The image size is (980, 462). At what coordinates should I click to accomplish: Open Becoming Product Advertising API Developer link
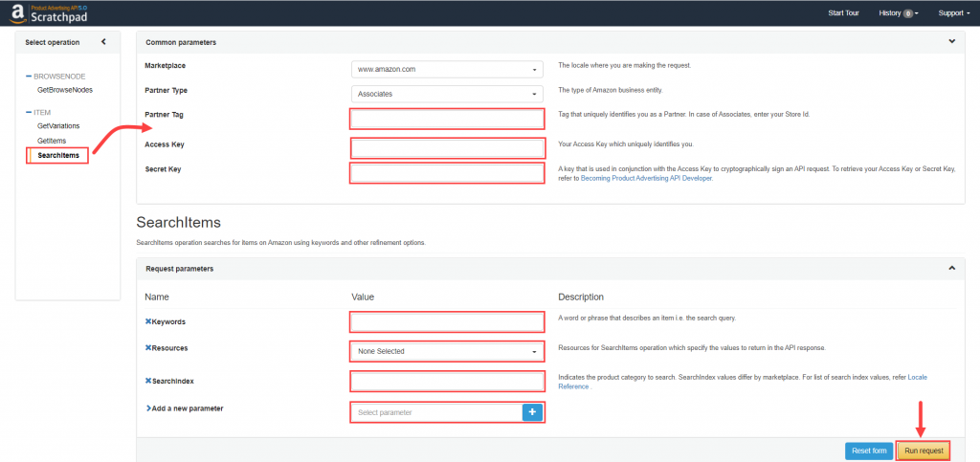646,178
